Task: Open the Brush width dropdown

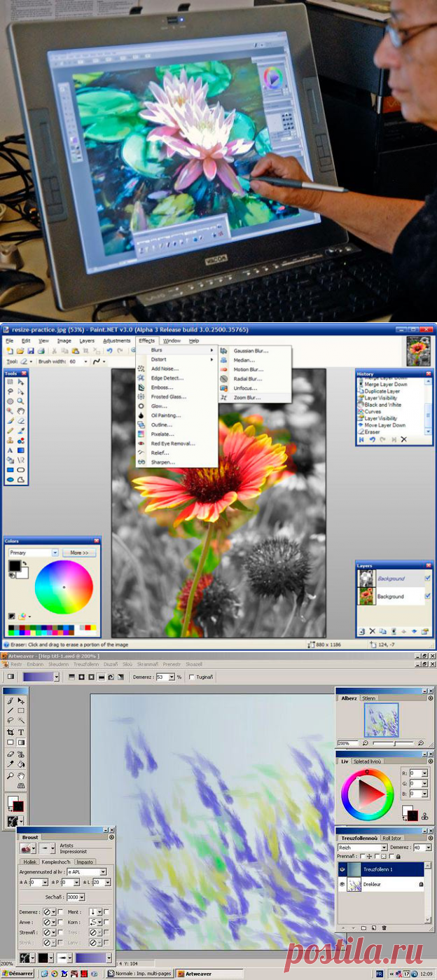Action: coord(84,361)
